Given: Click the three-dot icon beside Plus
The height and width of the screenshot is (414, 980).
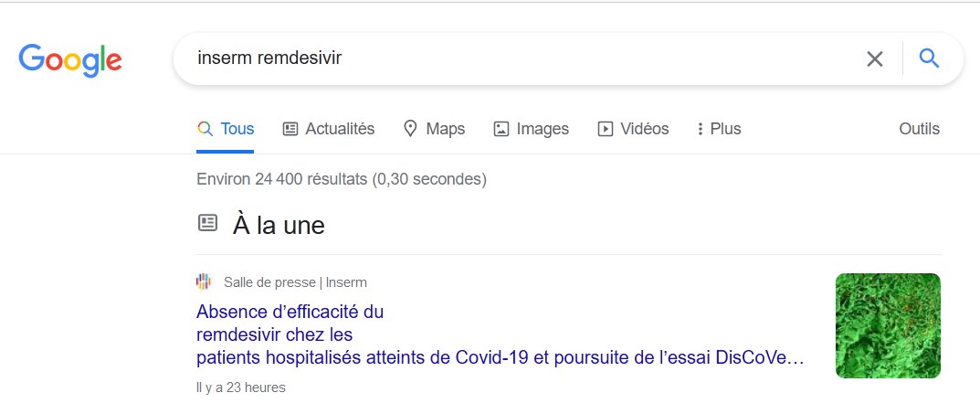Looking at the screenshot, I should point(700,129).
